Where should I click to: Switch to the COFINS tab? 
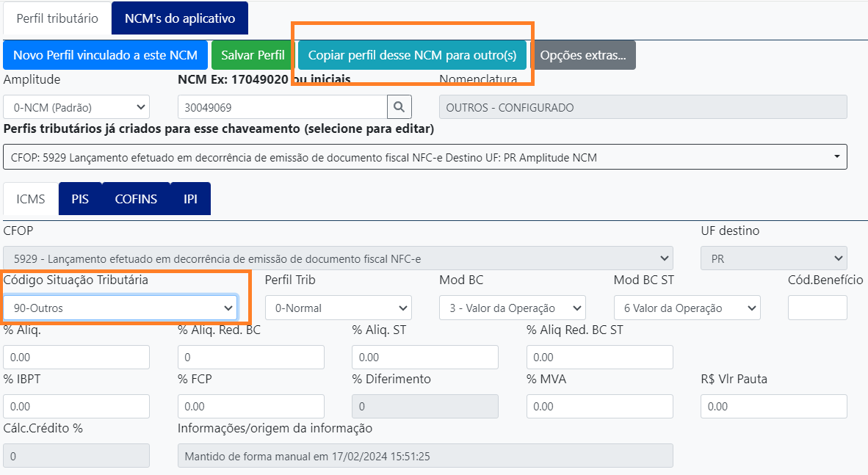pos(136,199)
